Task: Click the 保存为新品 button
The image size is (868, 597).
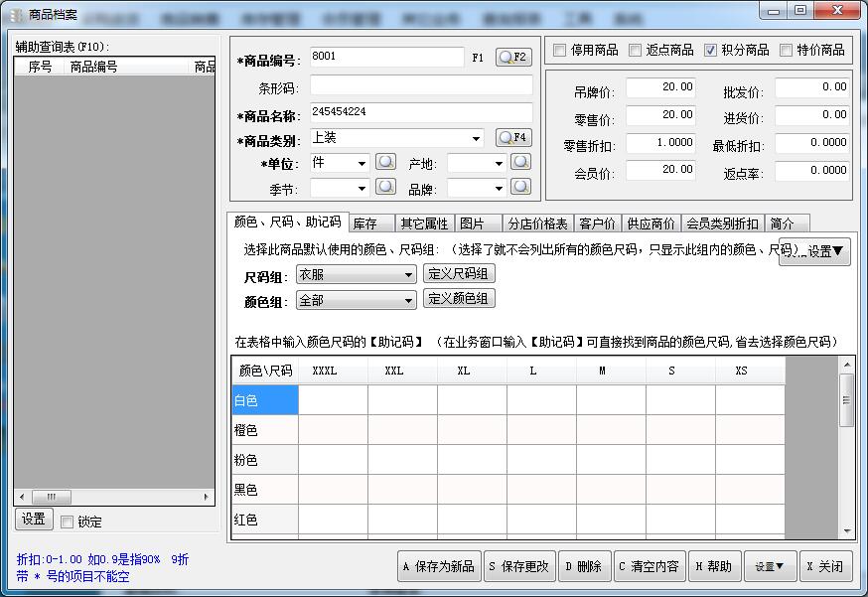Action: click(438, 566)
